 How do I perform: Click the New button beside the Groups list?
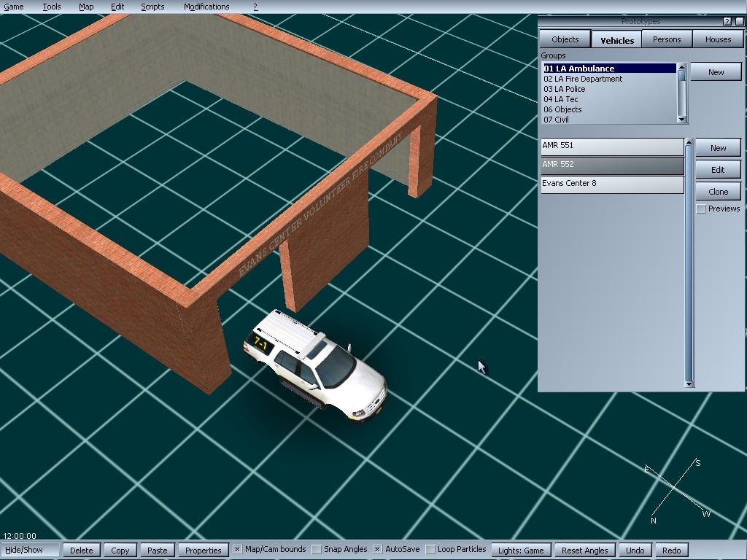point(716,72)
